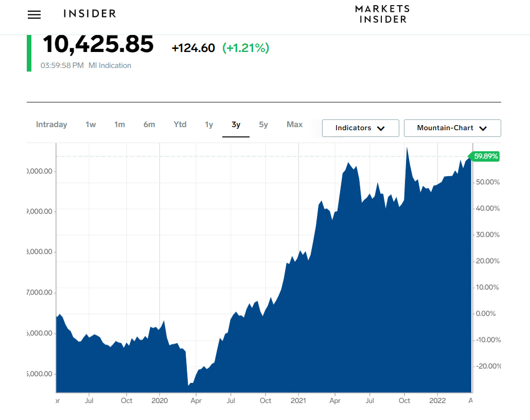Switch chart to 1w range
This screenshot has width=530, height=420.
[x=91, y=125]
